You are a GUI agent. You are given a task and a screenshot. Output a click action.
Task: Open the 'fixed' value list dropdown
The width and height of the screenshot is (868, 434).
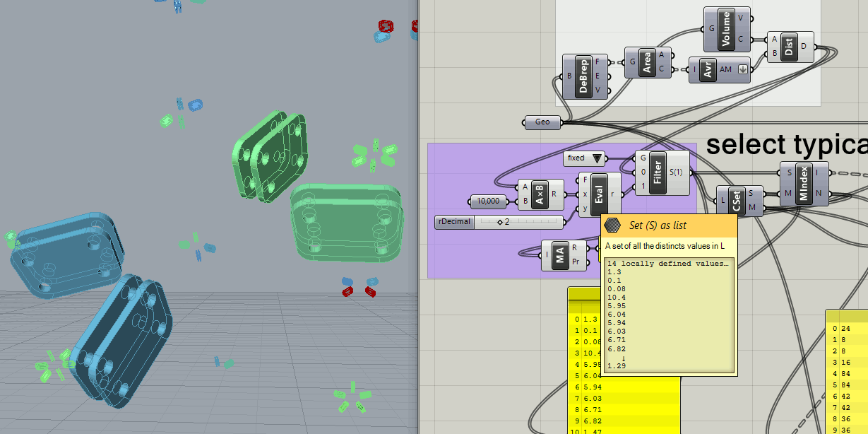tap(598, 158)
